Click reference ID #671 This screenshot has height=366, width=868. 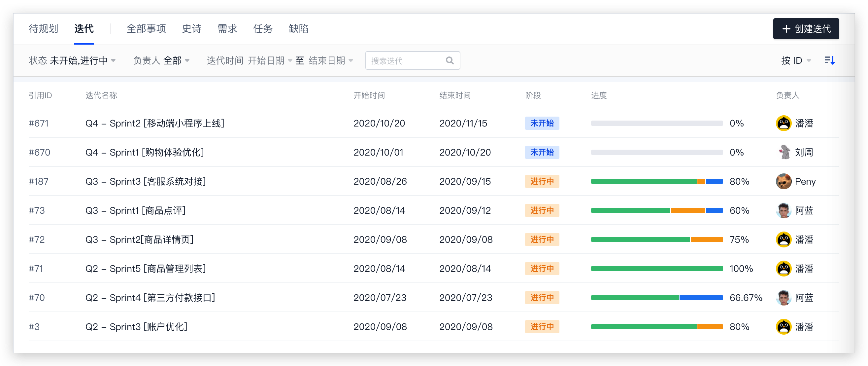point(39,123)
